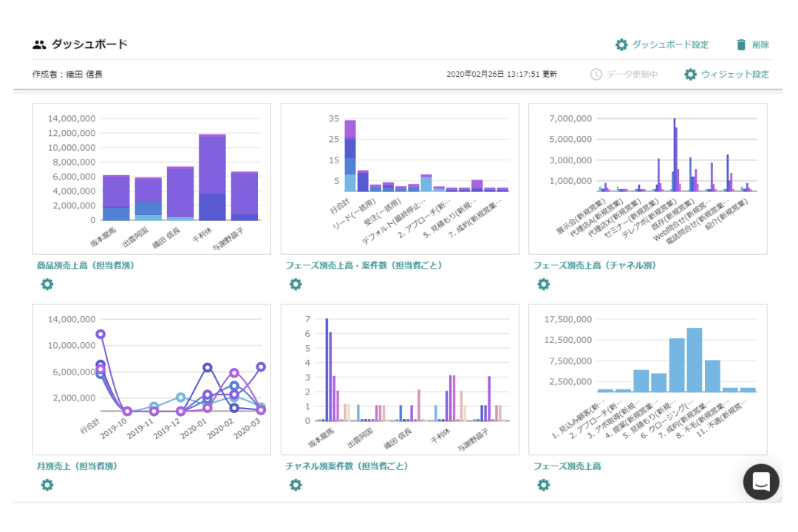Click the データ更新中 clock icon
This screenshot has width=798, height=532.
pyautogui.click(x=596, y=75)
